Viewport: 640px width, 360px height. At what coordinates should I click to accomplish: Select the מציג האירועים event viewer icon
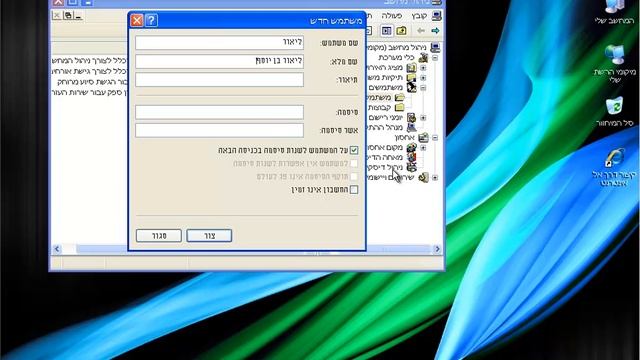click(411, 67)
